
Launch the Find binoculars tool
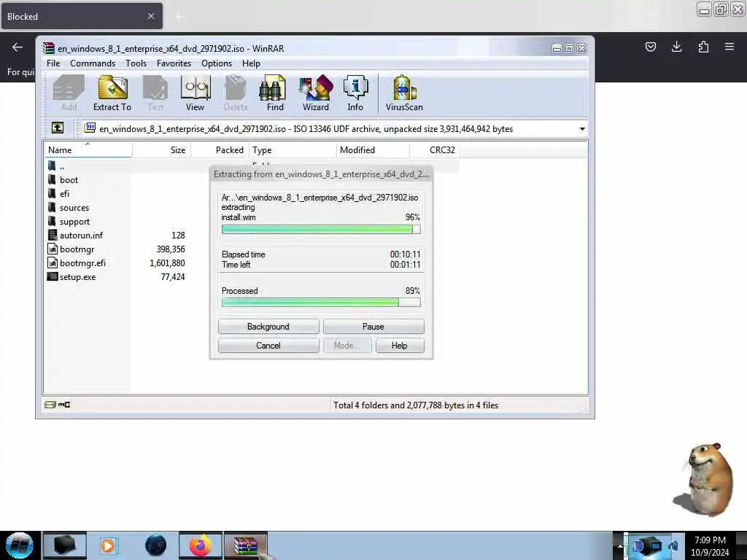pyautogui.click(x=274, y=93)
